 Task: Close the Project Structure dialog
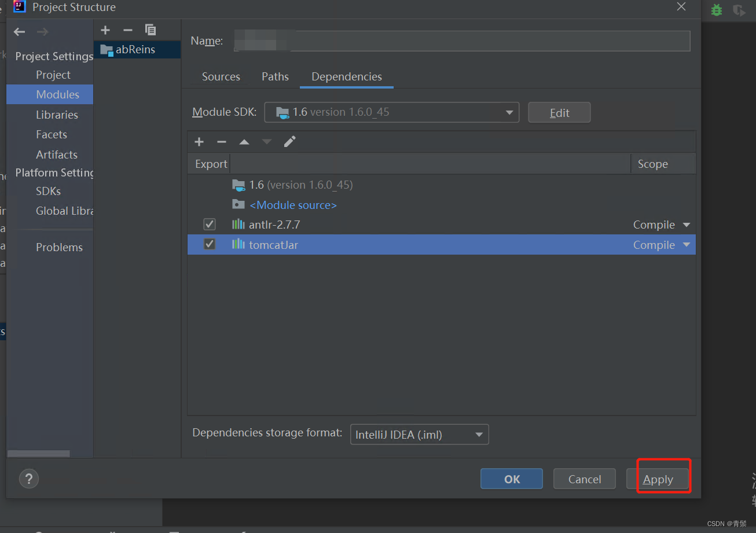681,7
